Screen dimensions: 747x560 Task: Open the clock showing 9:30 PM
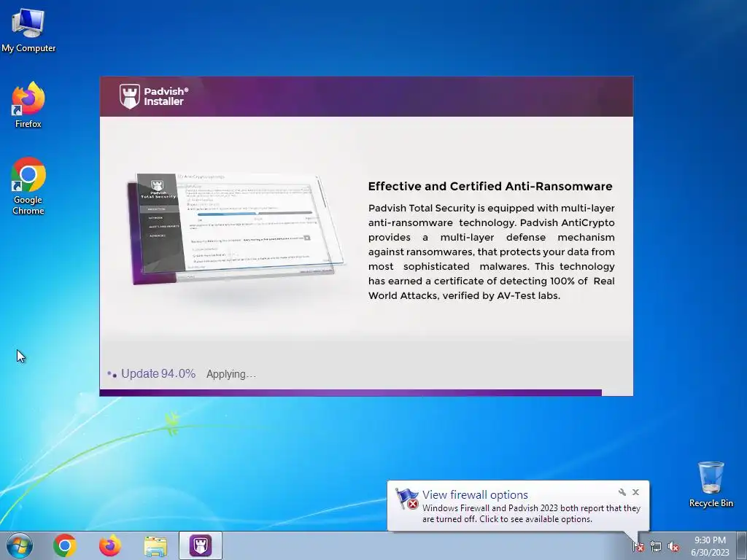click(x=710, y=546)
